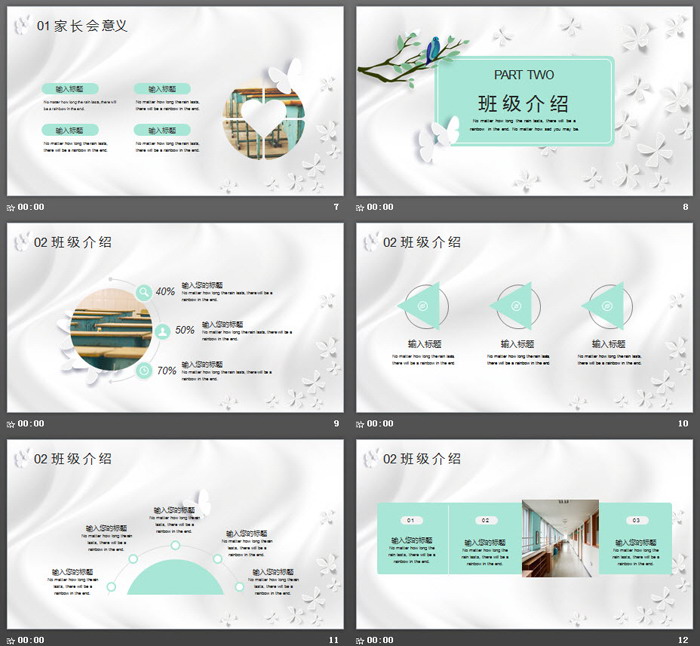Click the clock icon beside 70% on slide 9
700x646 pixels.
click(x=145, y=370)
